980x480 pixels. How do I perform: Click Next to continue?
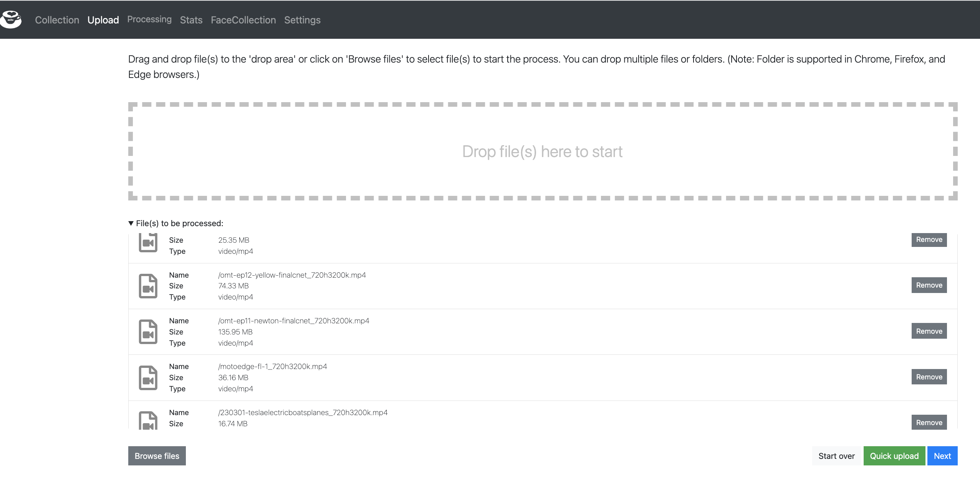942,456
